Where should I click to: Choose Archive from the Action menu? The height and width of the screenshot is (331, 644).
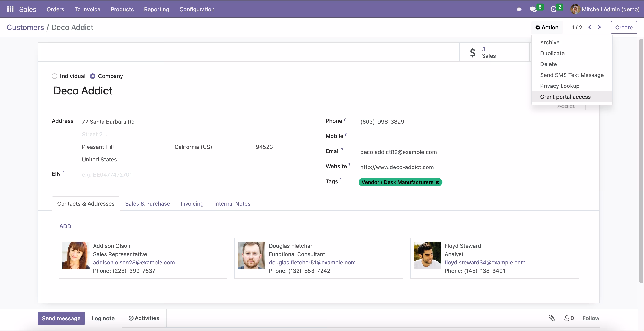click(572, 42)
